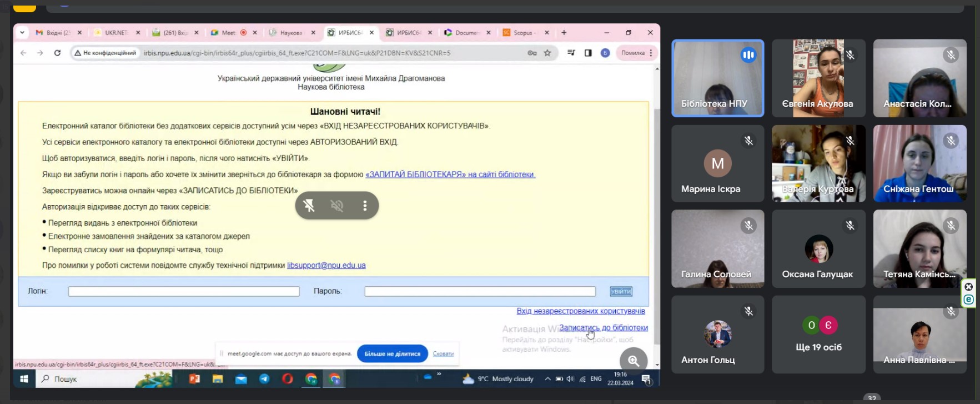
Task: Click muted mic icon on Тетяна Камінсь tile
Action: coord(951,226)
